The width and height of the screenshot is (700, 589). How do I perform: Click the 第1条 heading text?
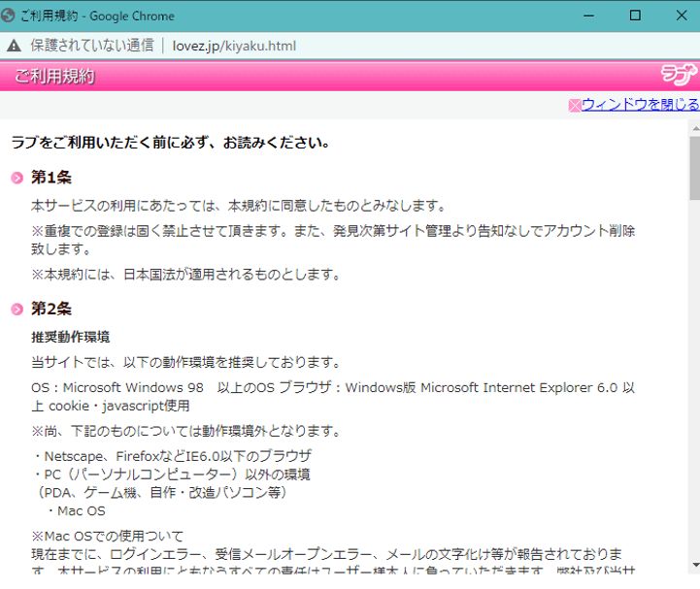51,178
